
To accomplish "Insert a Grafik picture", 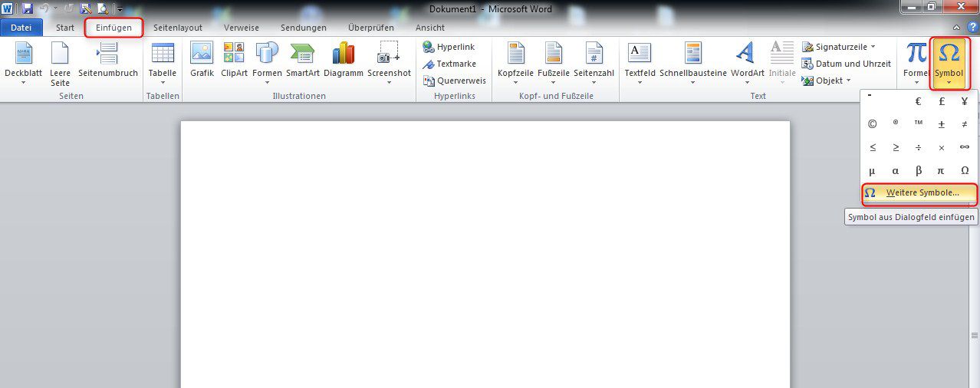I will pyautogui.click(x=202, y=60).
